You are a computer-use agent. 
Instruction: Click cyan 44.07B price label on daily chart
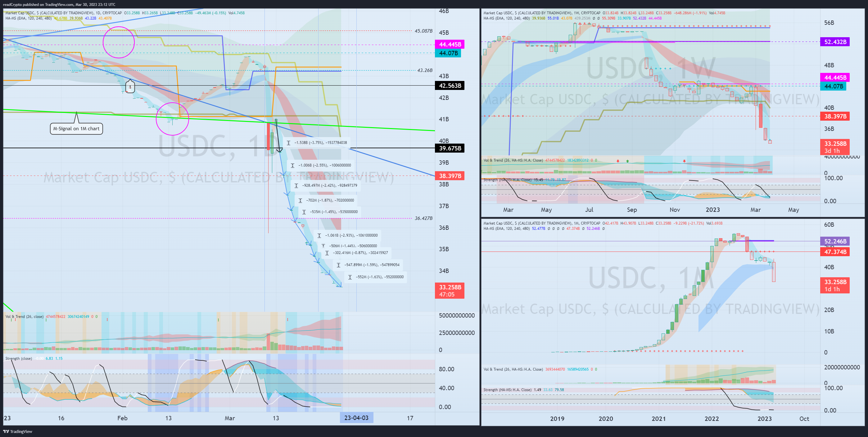click(448, 53)
